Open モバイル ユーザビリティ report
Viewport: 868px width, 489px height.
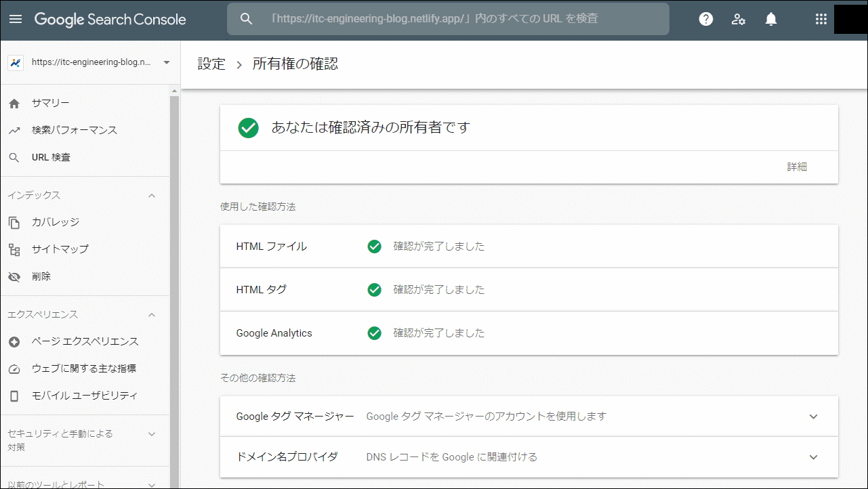coord(85,396)
